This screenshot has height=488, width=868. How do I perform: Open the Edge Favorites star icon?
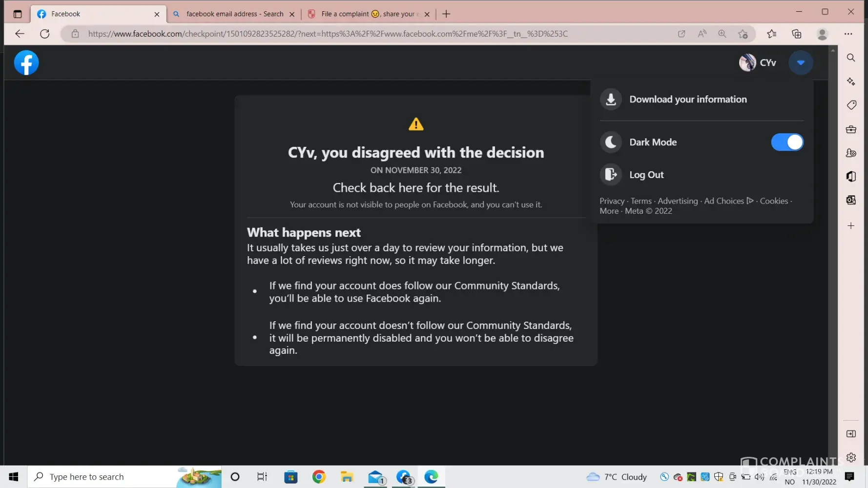(x=771, y=34)
